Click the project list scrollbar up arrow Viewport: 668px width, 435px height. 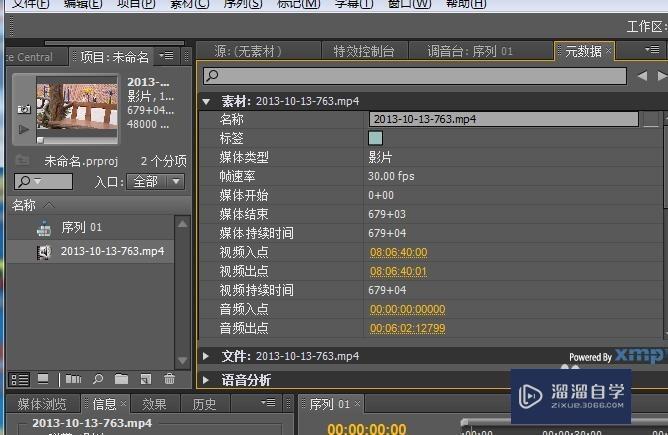[x=182, y=224]
